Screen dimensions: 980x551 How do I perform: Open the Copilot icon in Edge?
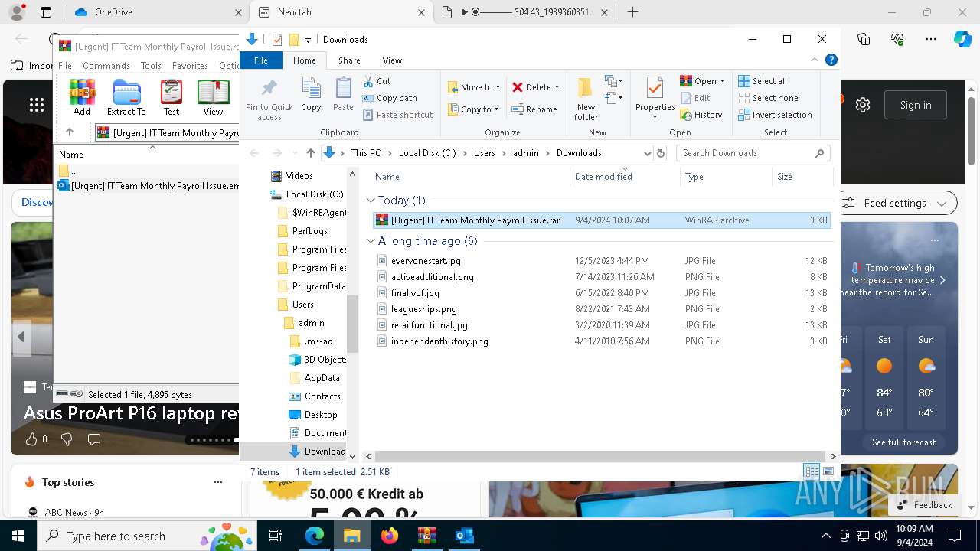point(962,39)
